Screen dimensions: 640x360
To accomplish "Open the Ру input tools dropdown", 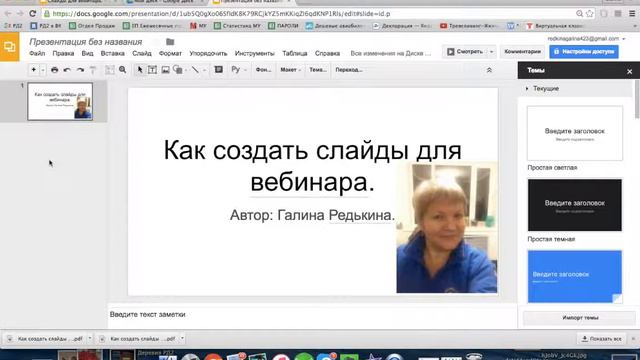I will 239,70.
